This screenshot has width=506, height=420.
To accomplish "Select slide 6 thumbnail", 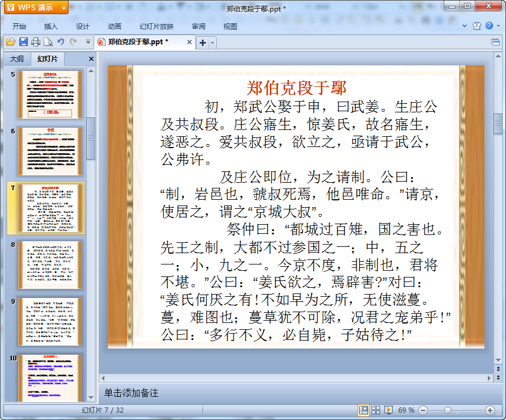I will point(50,152).
